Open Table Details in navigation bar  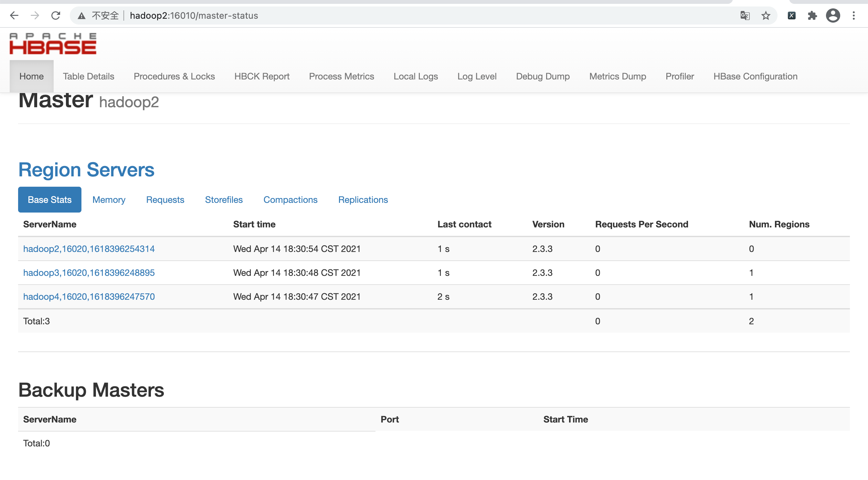(x=88, y=77)
